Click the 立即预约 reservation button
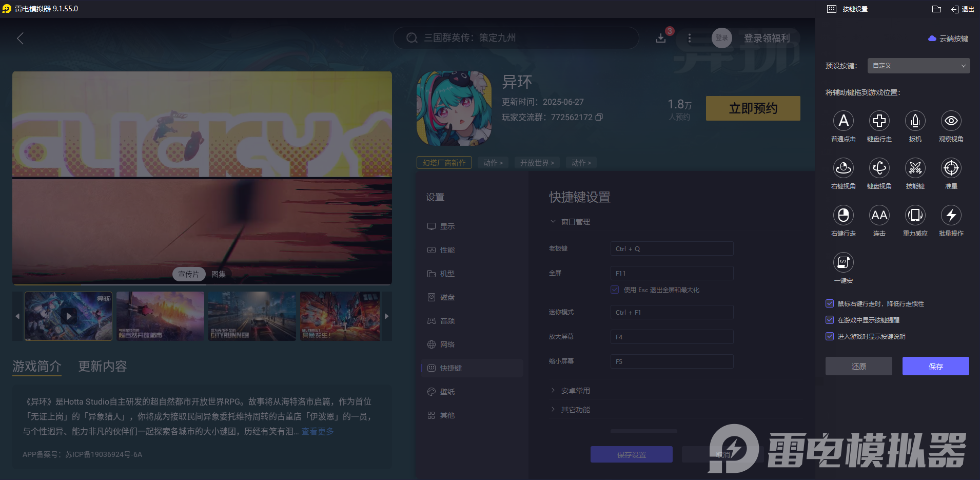This screenshot has height=480, width=980. click(x=752, y=108)
